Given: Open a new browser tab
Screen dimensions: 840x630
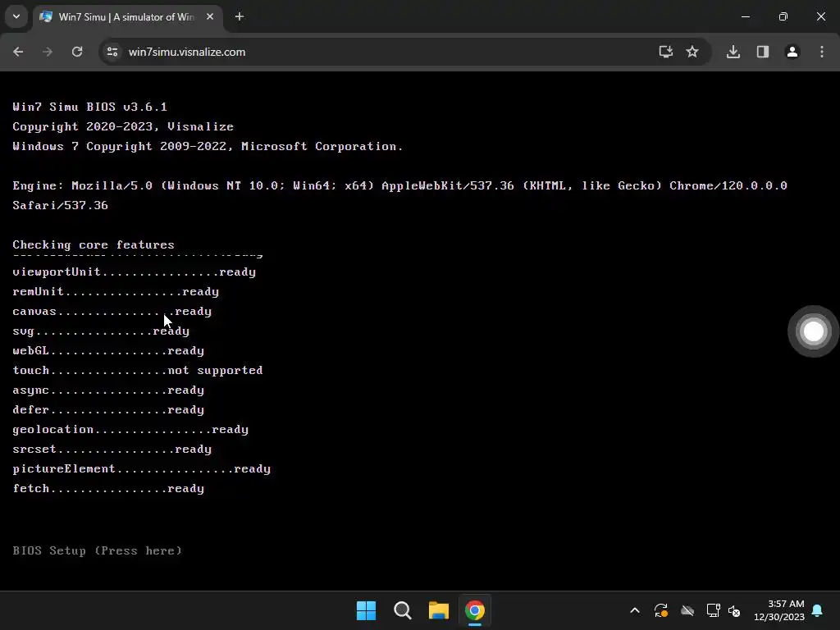Looking at the screenshot, I should 240,16.
